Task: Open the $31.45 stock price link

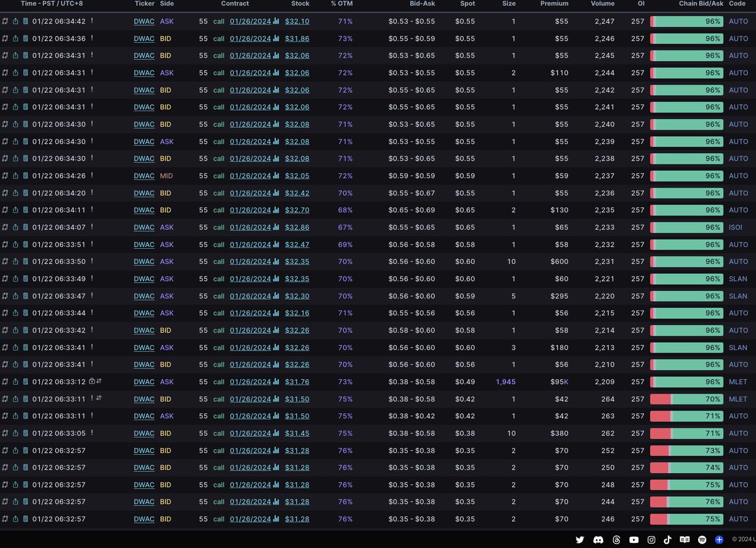Action: (297, 433)
